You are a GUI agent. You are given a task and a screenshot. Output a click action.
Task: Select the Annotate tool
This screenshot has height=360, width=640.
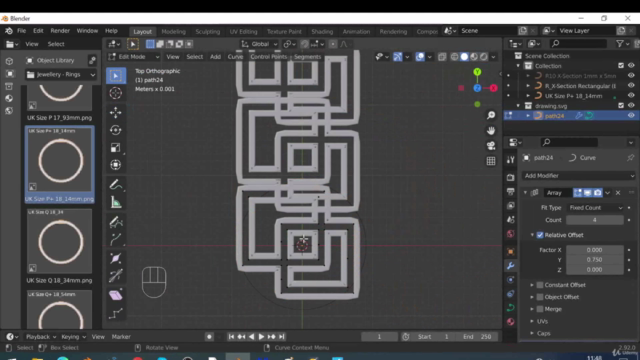(x=116, y=185)
